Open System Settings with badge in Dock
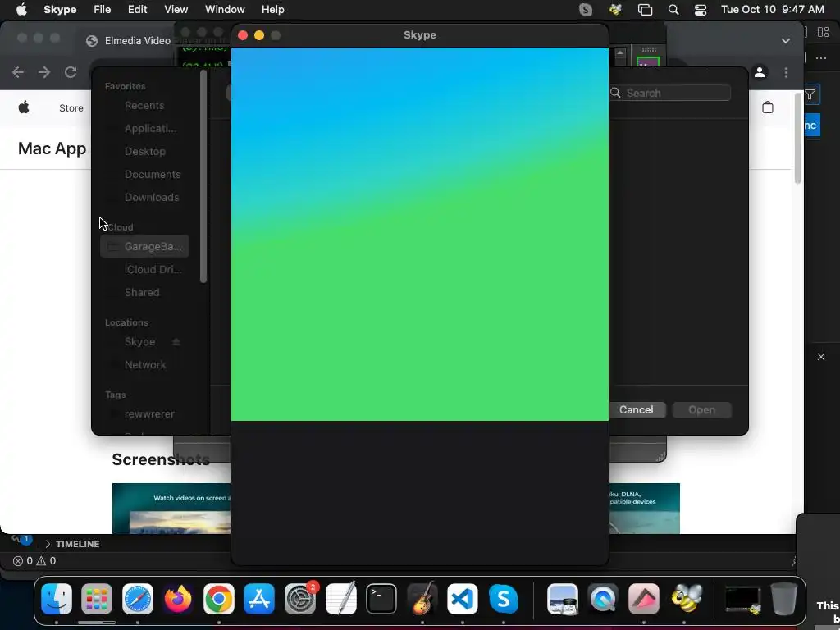Image resolution: width=840 pixels, height=630 pixels. tap(300, 598)
